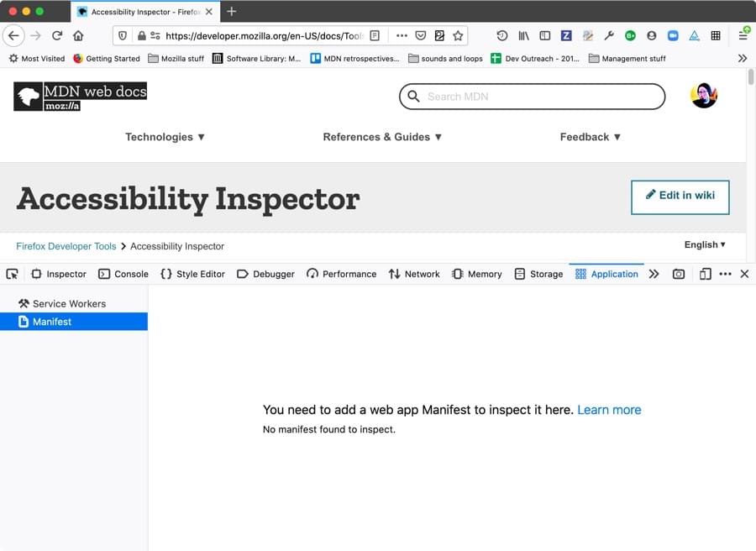Toggle Reader View in the address bar
Screen dimensions: 756x551
(375, 36)
